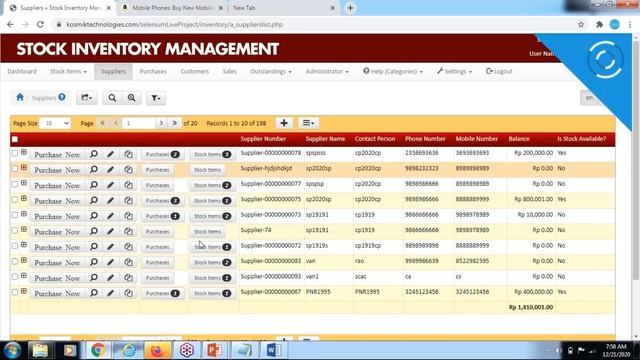Expand the Settings menu
Screen dimensions: 640x360
pos(454,71)
